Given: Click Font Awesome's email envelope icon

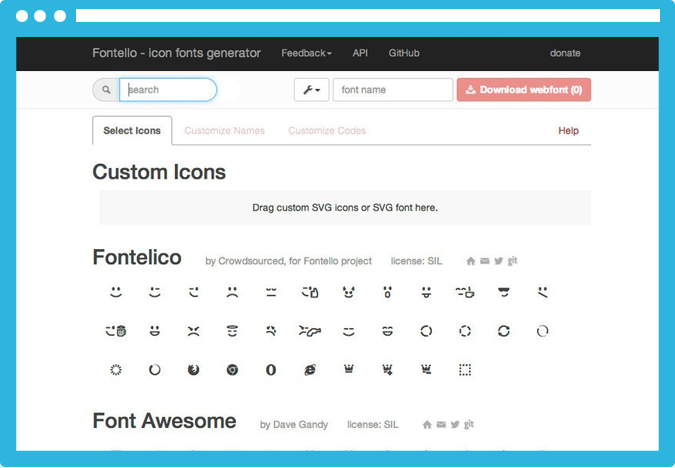Looking at the screenshot, I should 441,425.
